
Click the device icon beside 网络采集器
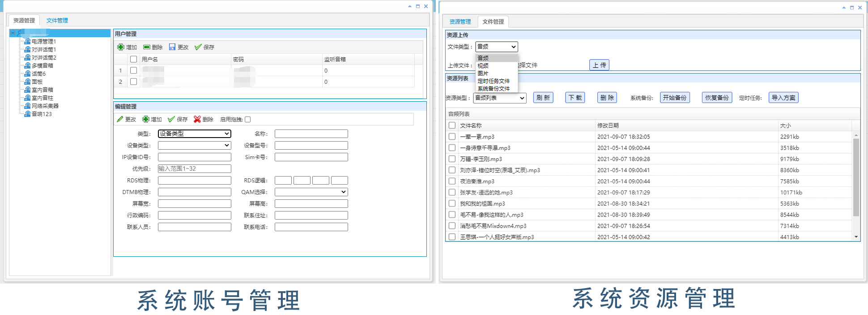tap(27, 106)
